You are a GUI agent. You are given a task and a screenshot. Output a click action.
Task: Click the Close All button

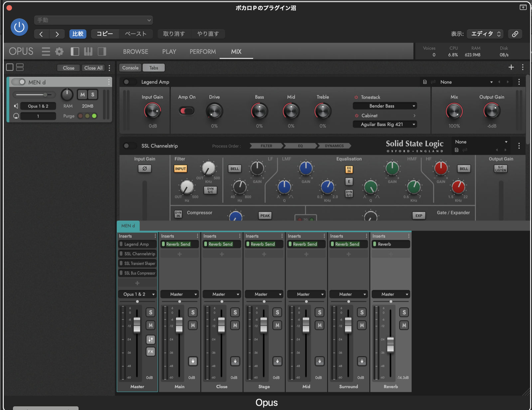point(93,68)
